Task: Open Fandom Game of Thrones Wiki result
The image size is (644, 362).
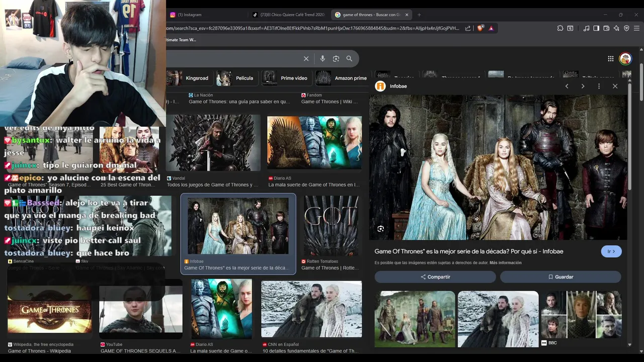Action: pyautogui.click(x=330, y=102)
